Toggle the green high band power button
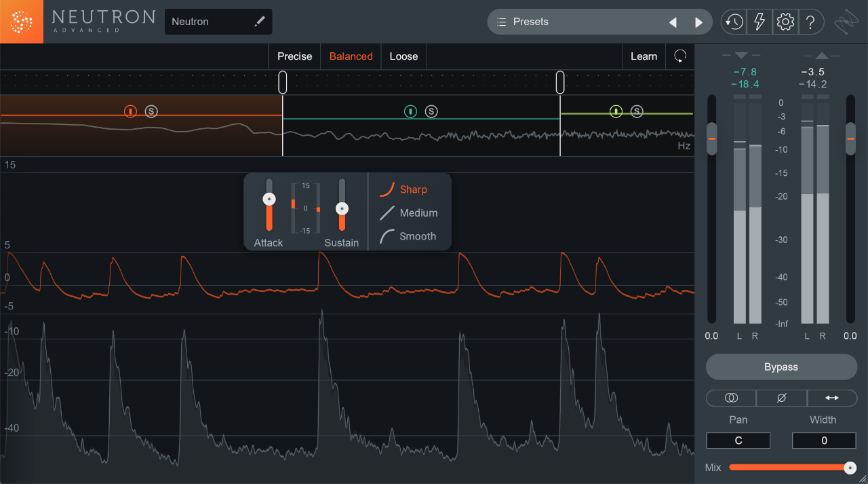Viewport: 868px width, 484px height. point(616,111)
